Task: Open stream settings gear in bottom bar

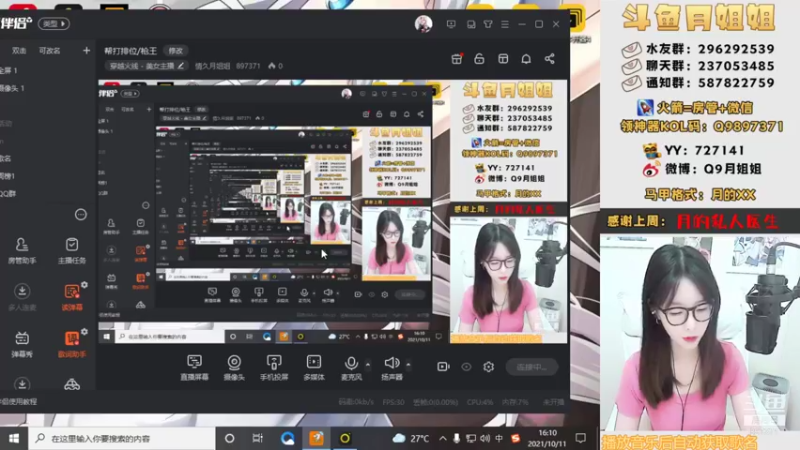Action: pyautogui.click(x=488, y=367)
